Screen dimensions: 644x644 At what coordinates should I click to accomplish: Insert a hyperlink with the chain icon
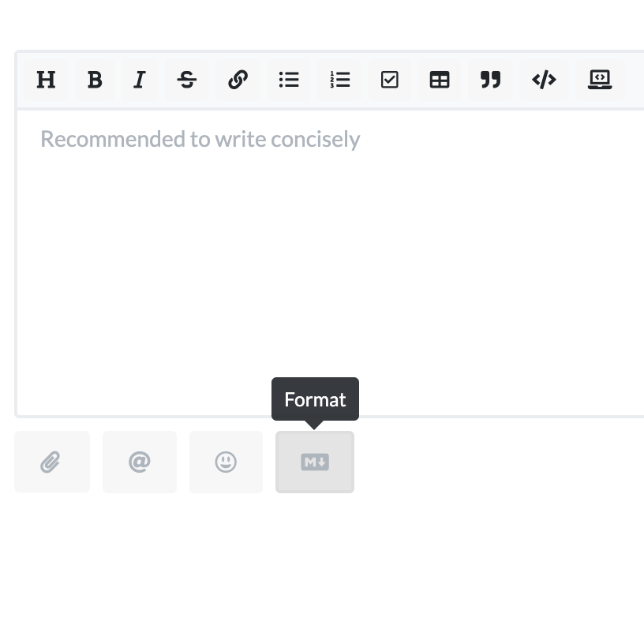(x=238, y=80)
